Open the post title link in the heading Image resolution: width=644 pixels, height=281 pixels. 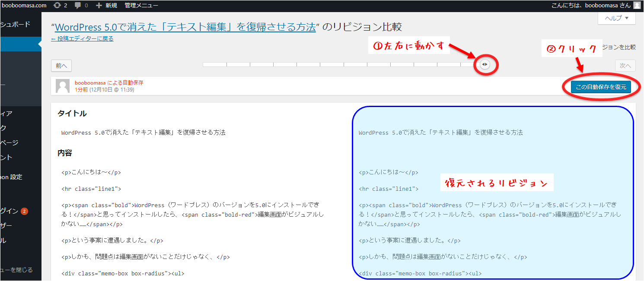186,27
